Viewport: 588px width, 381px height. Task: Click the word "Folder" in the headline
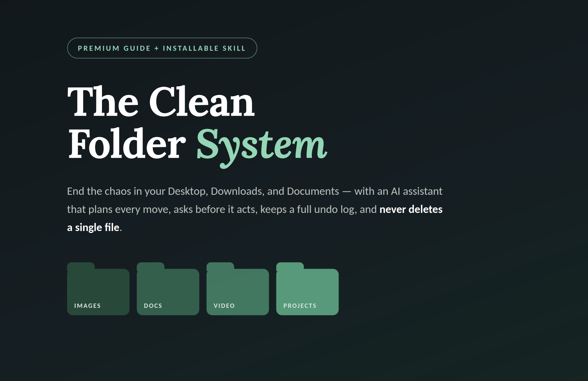[127, 144]
